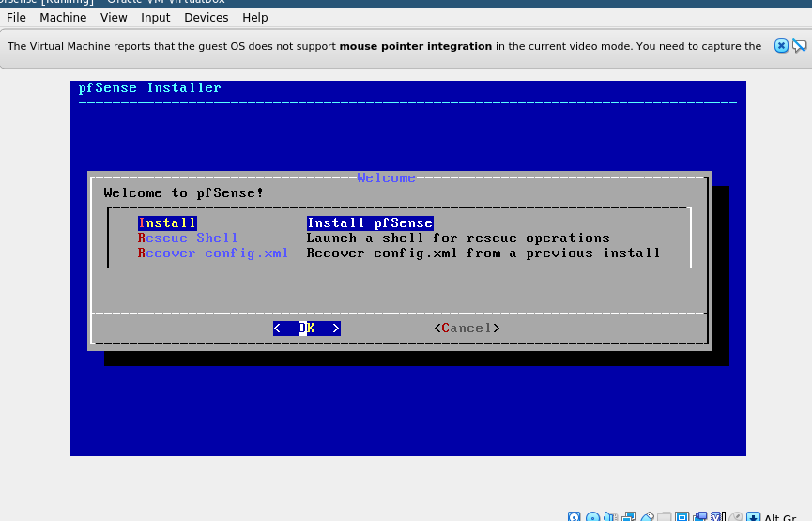Open the View menu
Image resolution: width=812 pixels, height=521 pixels.
[114, 18]
